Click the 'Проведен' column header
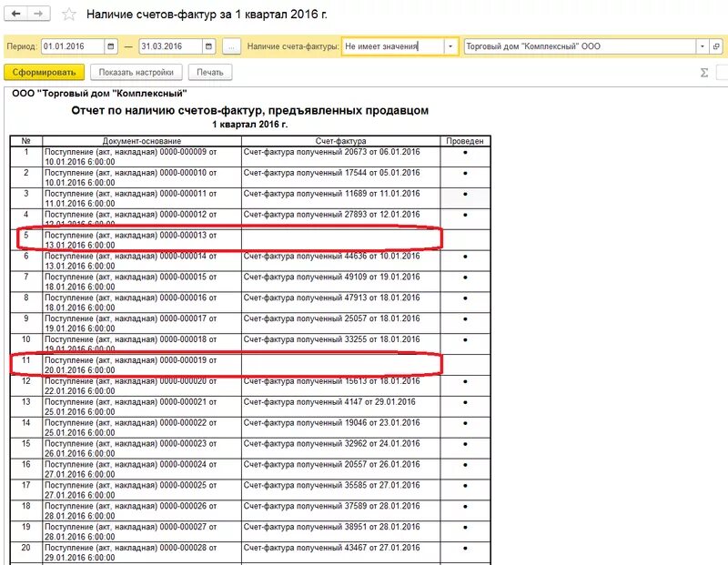 pos(465,141)
